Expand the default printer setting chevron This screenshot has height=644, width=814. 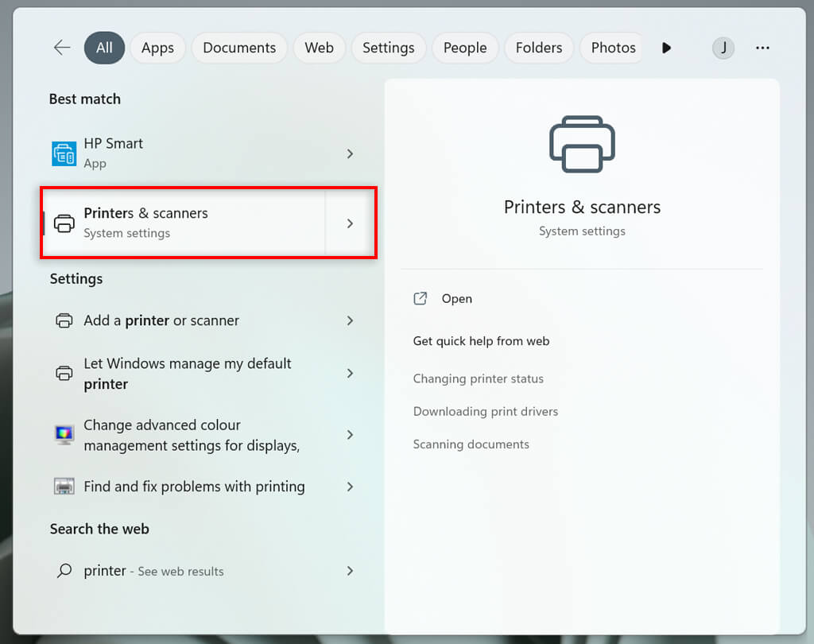click(x=350, y=374)
